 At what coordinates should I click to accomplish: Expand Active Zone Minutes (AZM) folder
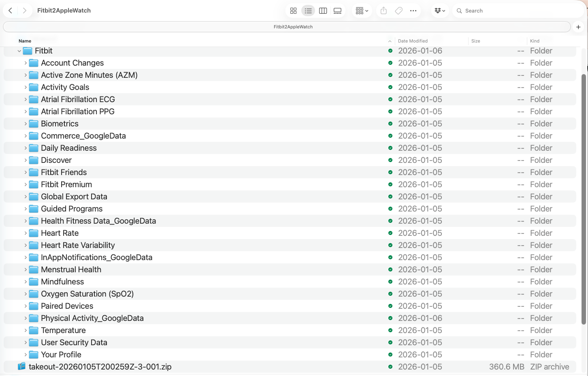click(x=26, y=75)
